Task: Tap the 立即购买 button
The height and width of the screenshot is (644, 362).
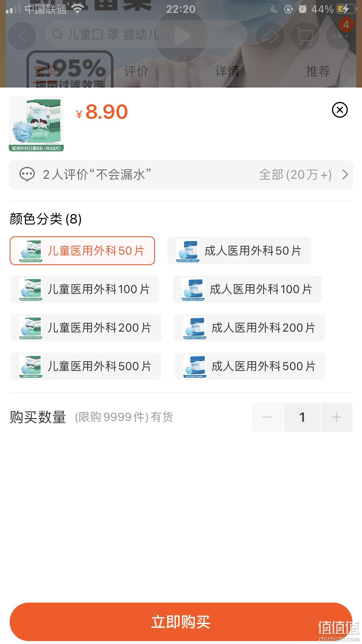Action: tap(181, 622)
